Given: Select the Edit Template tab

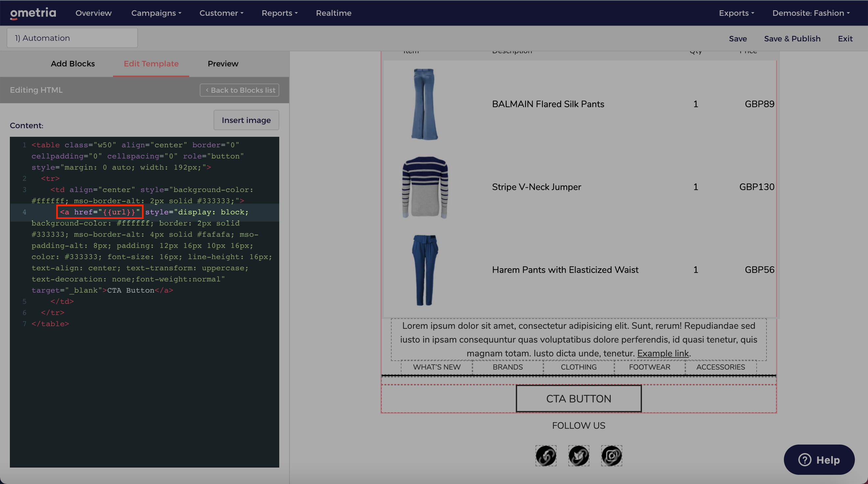Looking at the screenshot, I should point(151,64).
